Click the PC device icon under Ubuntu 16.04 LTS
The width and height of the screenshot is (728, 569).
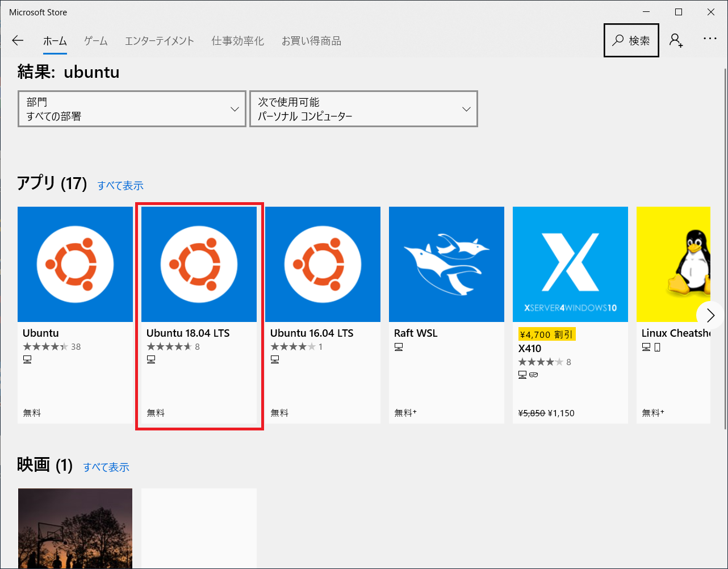(275, 359)
